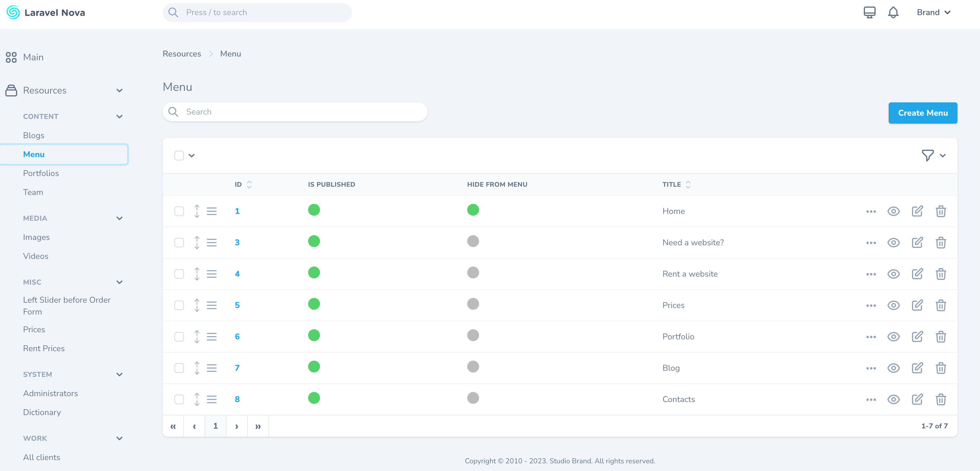
Task: Collapse the CONTENT sidebar section
Action: (119, 117)
